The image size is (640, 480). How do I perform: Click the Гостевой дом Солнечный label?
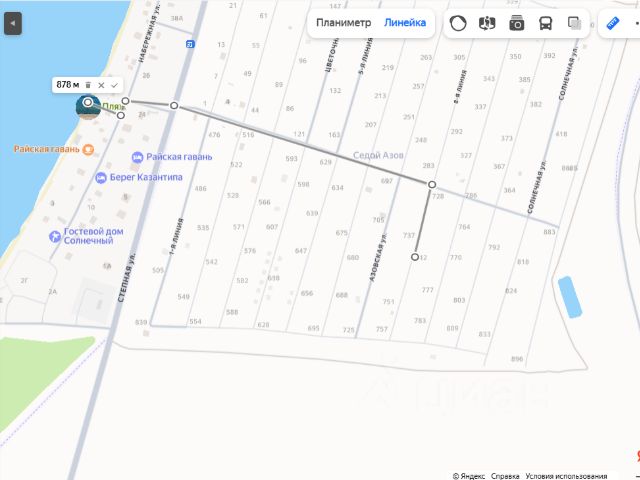point(93,236)
